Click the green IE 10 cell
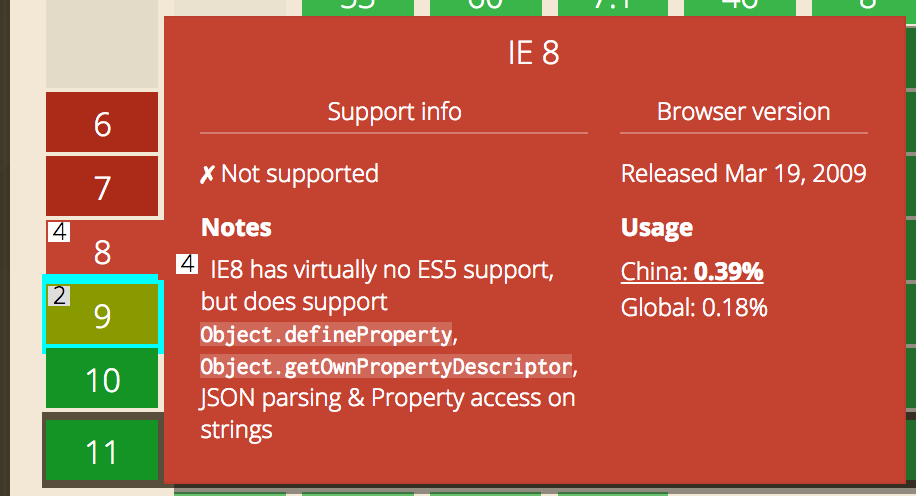 coord(102,380)
